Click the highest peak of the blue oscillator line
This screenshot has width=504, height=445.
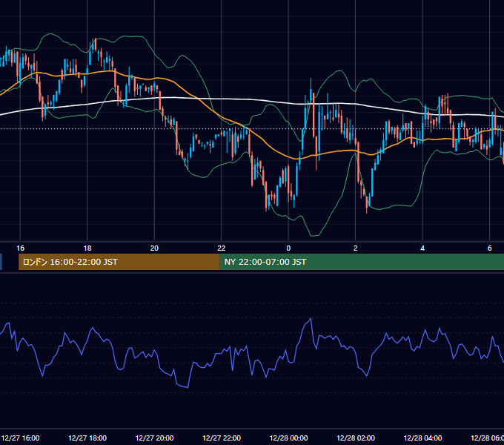pos(311,318)
